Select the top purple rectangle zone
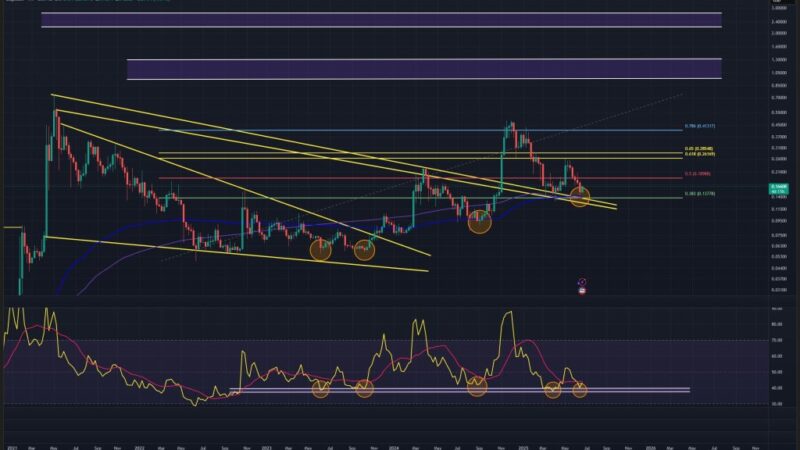The height and width of the screenshot is (450, 800). point(381,20)
